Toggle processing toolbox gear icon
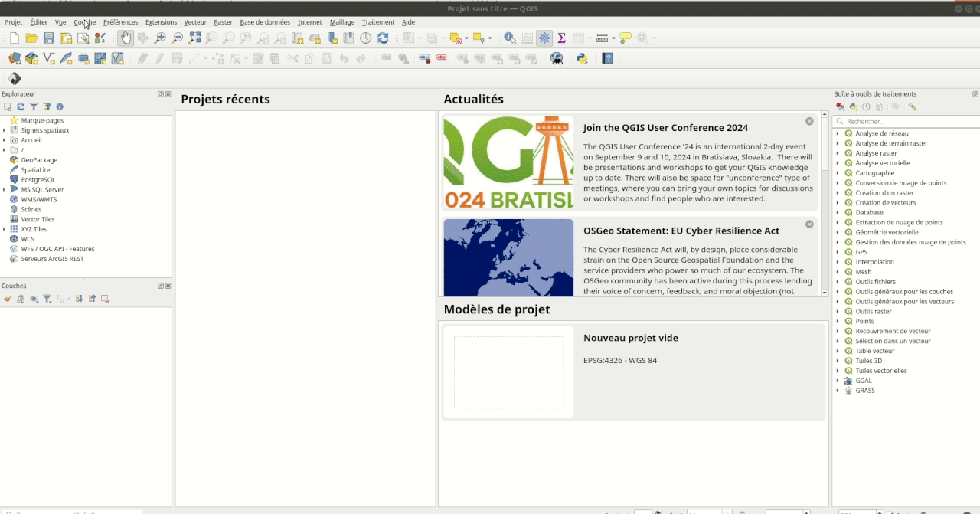Viewport: 980px width, 514px height. (544, 38)
